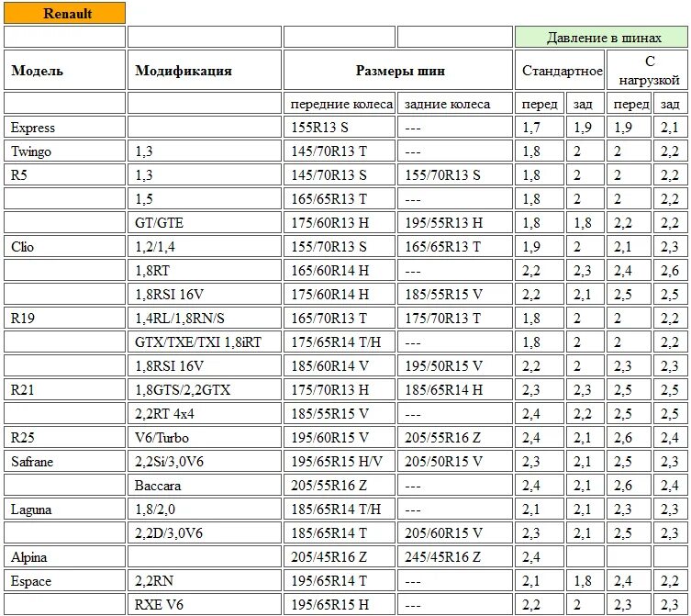
Task: Select the 1,8GTS/2,2GTX modification cell
Action: pyautogui.click(x=205, y=389)
